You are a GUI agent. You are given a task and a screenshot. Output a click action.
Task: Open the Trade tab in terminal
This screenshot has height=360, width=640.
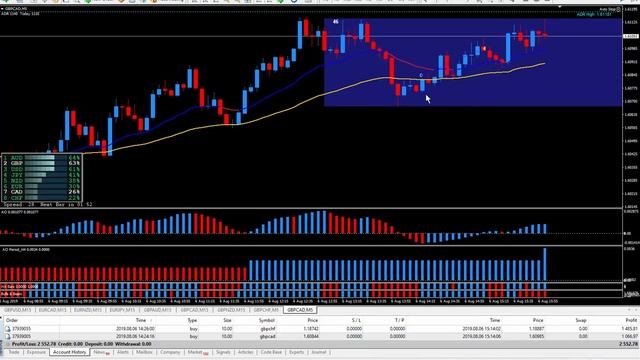pos(13,352)
